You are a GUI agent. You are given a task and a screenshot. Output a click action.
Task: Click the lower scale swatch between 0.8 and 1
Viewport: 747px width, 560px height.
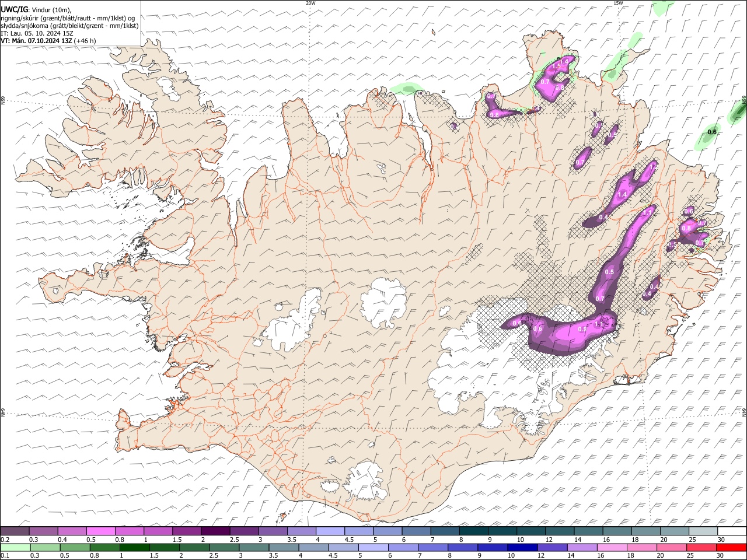point(104,547)
